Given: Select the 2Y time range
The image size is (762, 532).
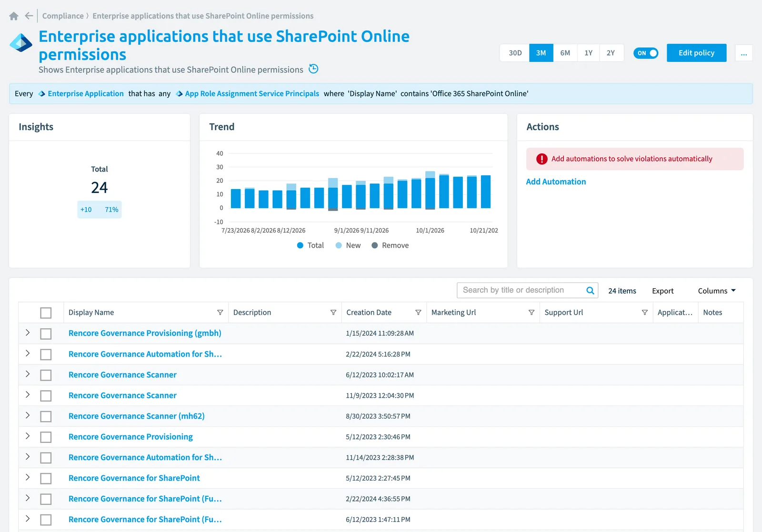Looking at the screenshot, I should 611,53.
